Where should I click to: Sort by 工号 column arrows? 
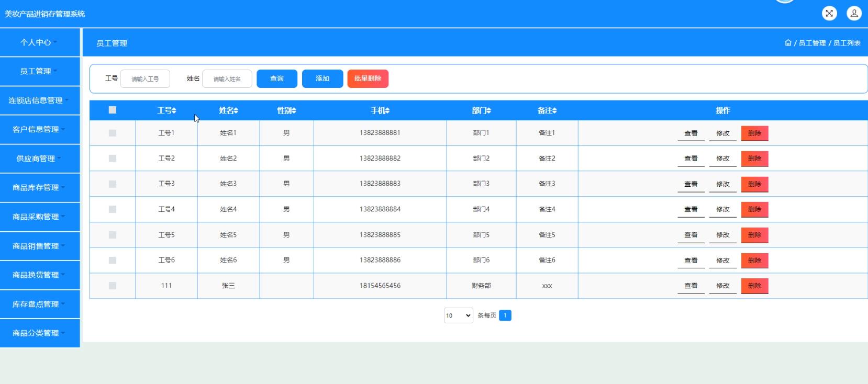point(174,111)
